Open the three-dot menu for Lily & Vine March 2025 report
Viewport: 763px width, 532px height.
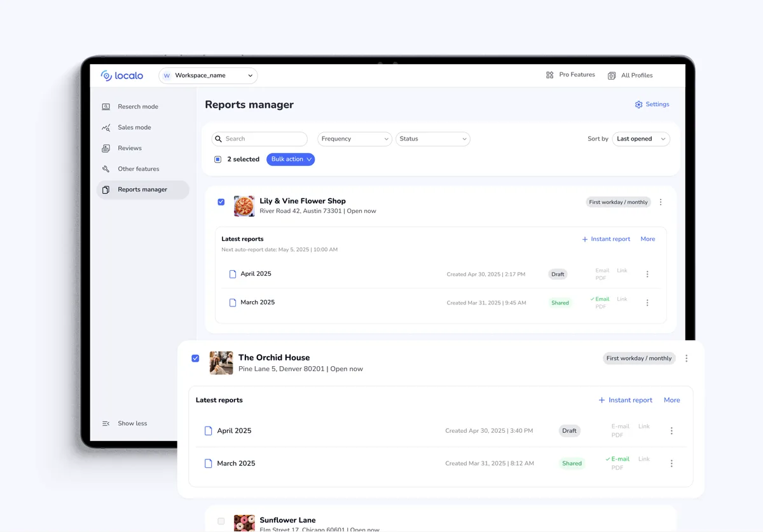pyautogui.click(x=647, y=303)
